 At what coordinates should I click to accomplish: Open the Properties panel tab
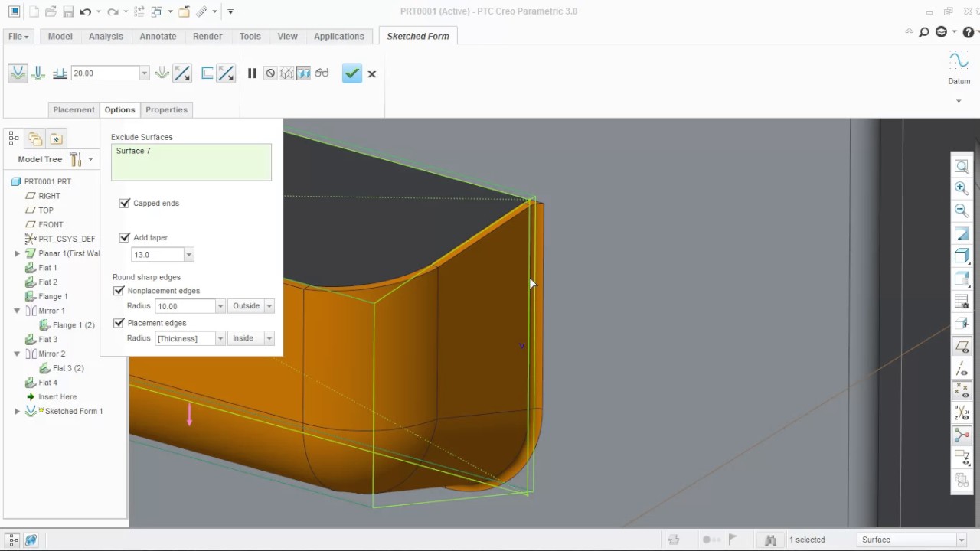click(x=166, y=110)
